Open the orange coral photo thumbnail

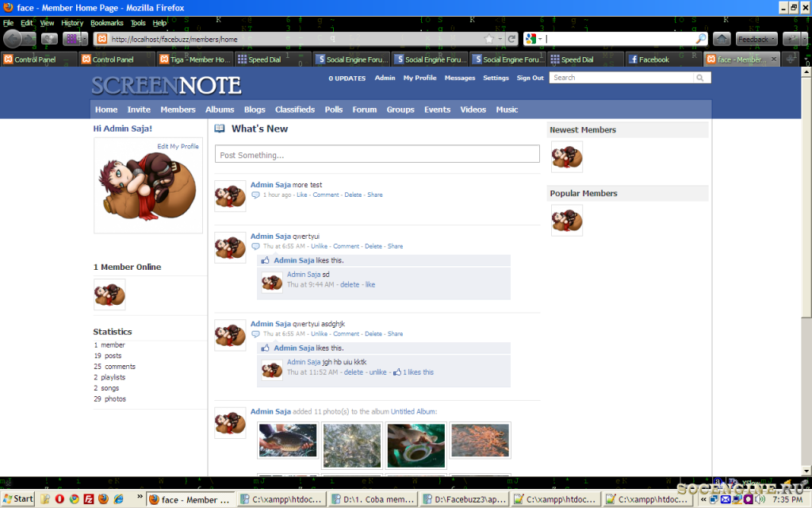tap(480, 441)
